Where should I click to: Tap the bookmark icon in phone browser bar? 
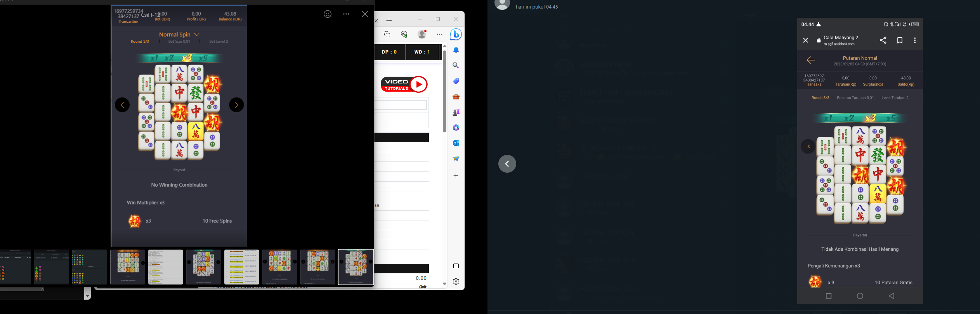900,40
